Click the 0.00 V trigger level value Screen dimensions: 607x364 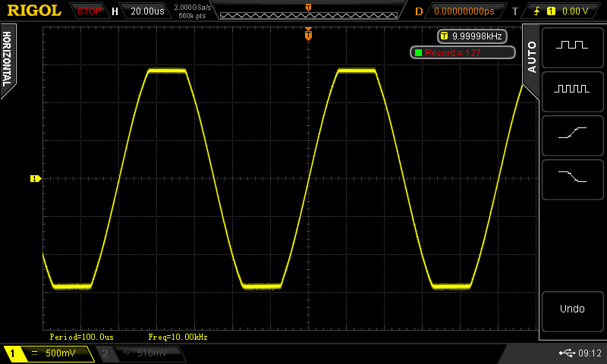point(575,11)
